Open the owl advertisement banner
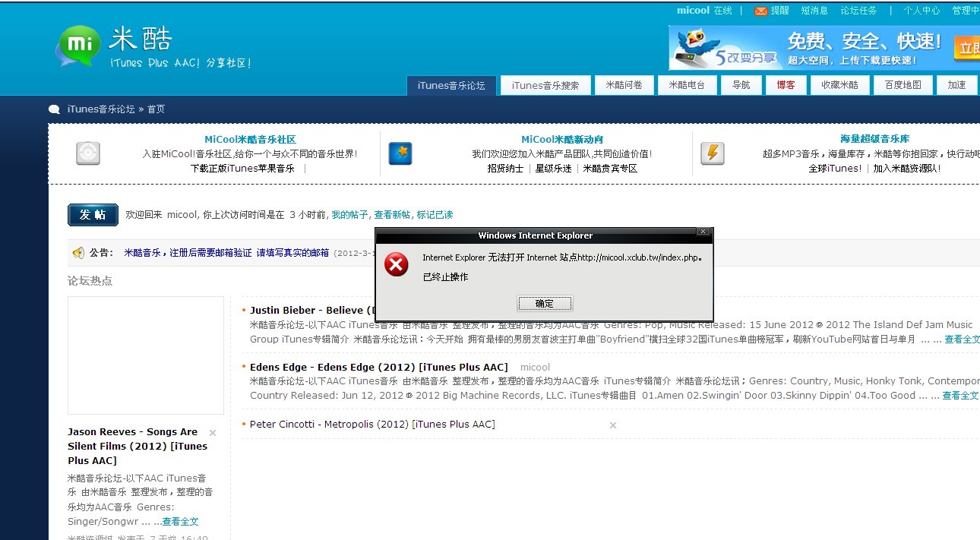Viewport: 980px width, 540px height. click(824, 47)
